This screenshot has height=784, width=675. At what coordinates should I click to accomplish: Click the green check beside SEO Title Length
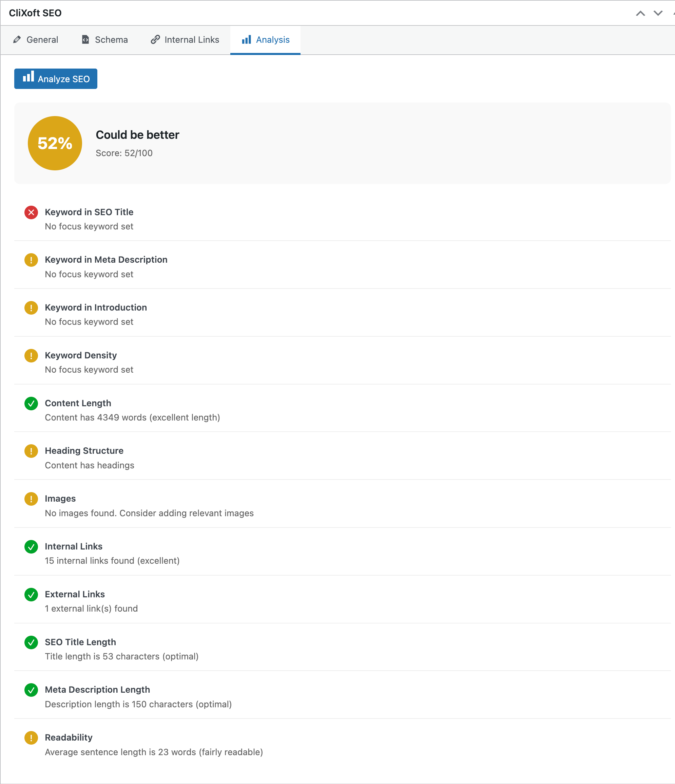[31, 642]
